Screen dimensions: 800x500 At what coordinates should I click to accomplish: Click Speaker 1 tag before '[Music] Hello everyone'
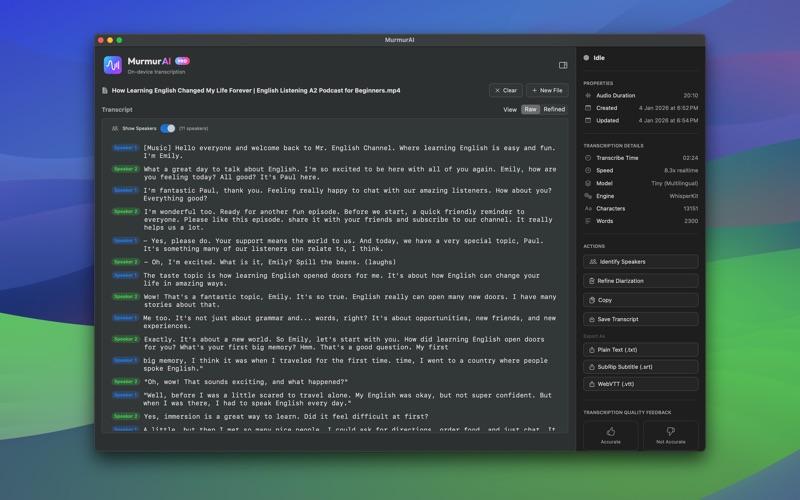125,148
